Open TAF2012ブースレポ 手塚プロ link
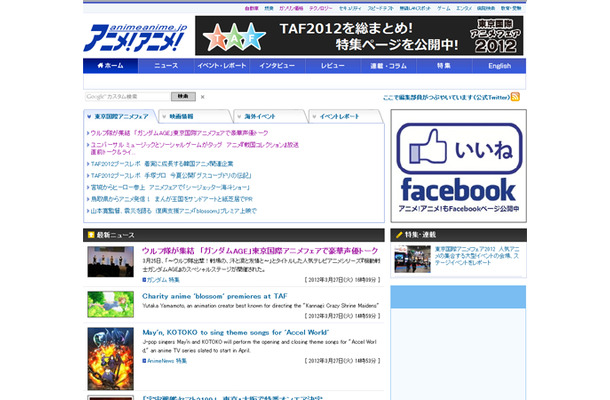This screenshot has height=400, width=610. (171, 176)
